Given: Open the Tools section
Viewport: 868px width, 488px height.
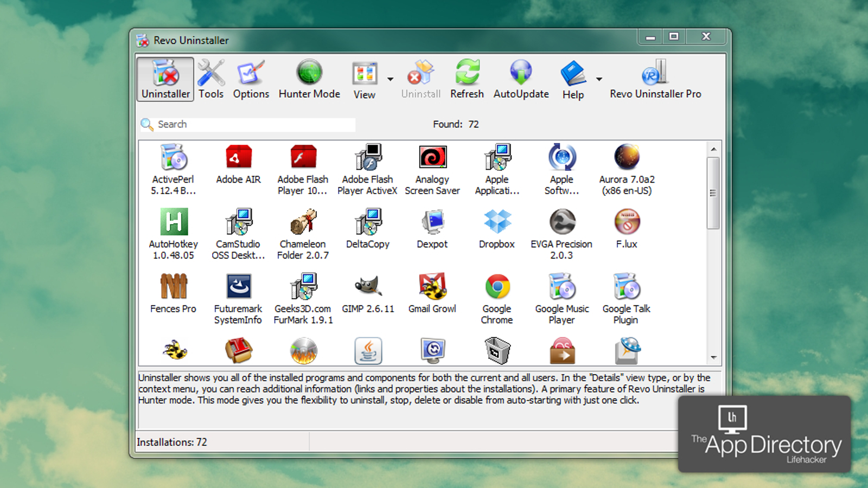Looking at the screenshot, I should coord(211,79).
